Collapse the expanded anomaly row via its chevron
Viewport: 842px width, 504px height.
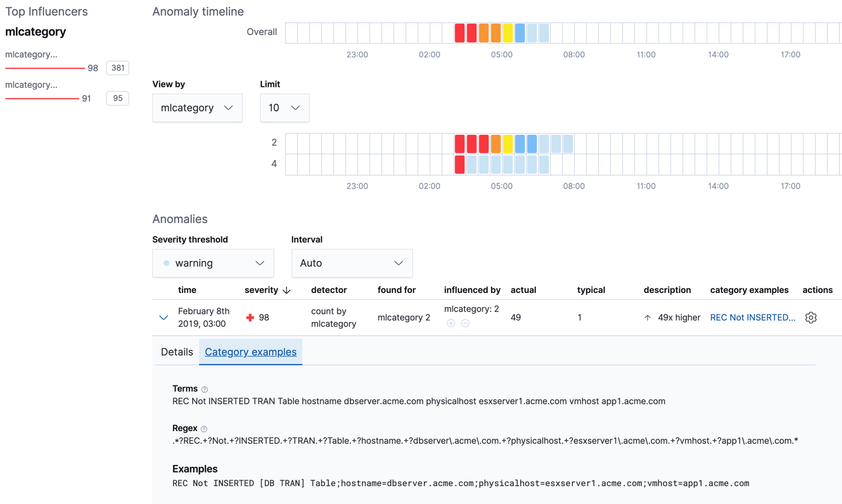pos(163,317)
